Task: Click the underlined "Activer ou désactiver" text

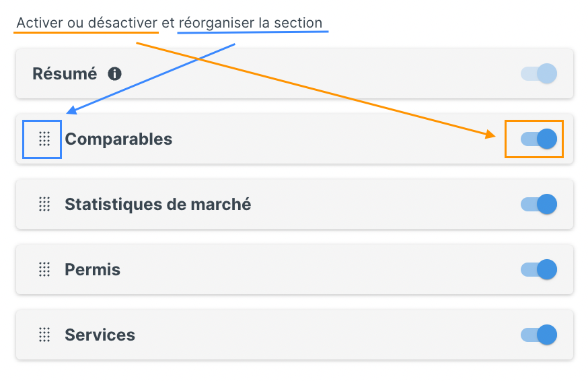Action: click(87, 23)
